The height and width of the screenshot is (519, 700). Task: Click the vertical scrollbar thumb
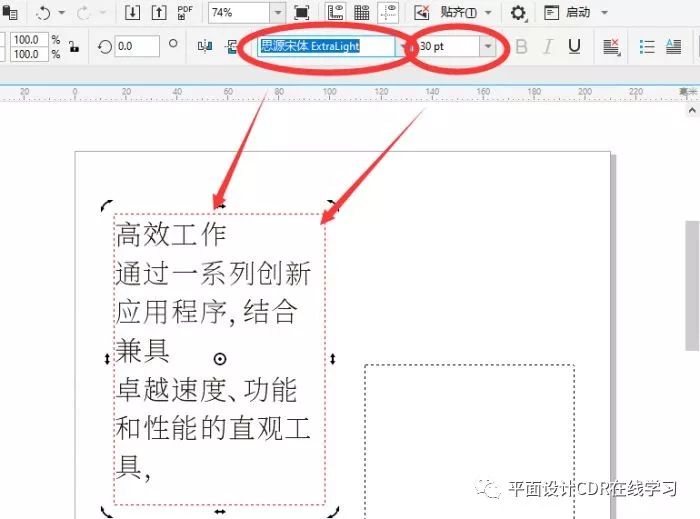(692, 286)
